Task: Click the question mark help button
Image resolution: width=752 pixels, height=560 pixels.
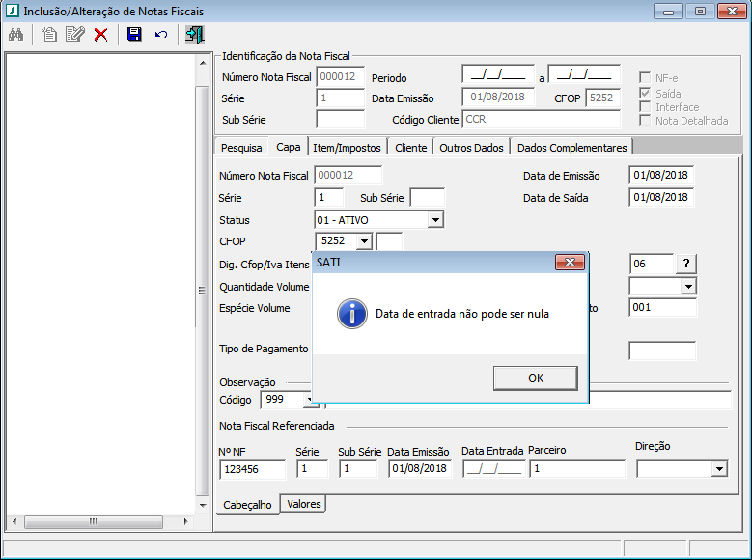Action: [x=685, y=264]
